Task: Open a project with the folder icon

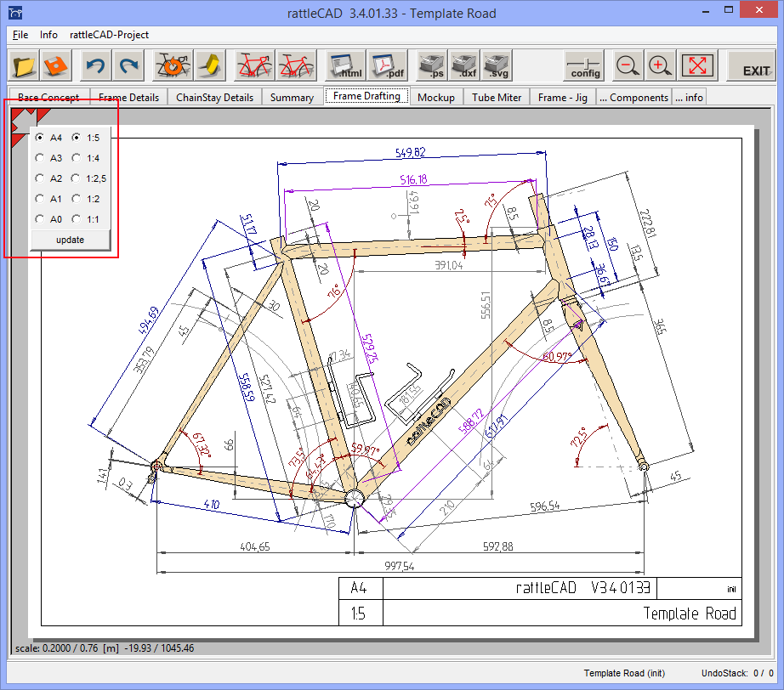Action: click(24, 65)
